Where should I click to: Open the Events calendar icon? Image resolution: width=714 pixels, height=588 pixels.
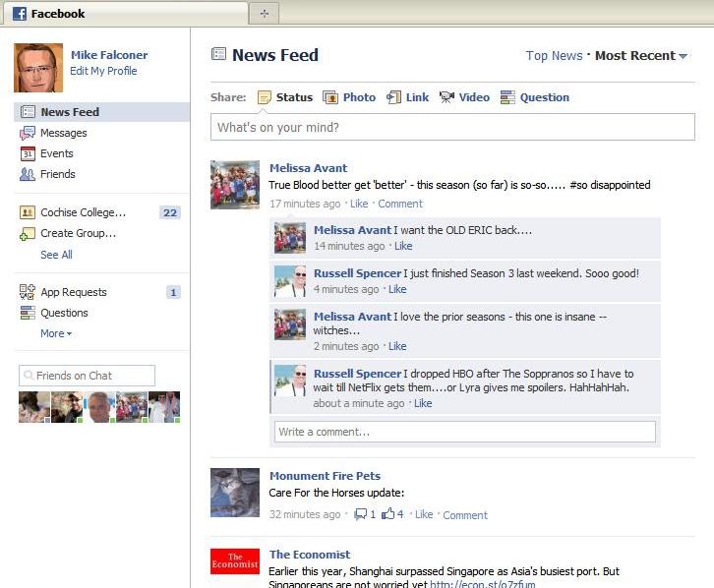click(x=28, y=153)
